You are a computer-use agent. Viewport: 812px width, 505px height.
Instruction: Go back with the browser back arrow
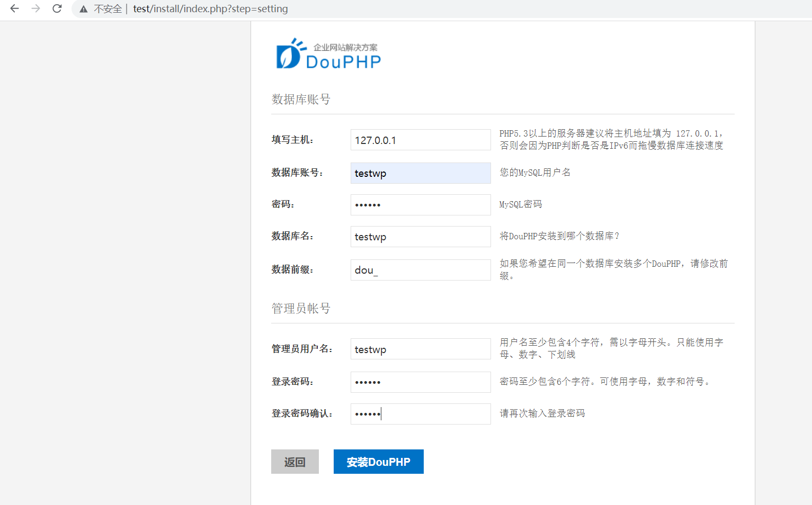[x=14, y=8]
